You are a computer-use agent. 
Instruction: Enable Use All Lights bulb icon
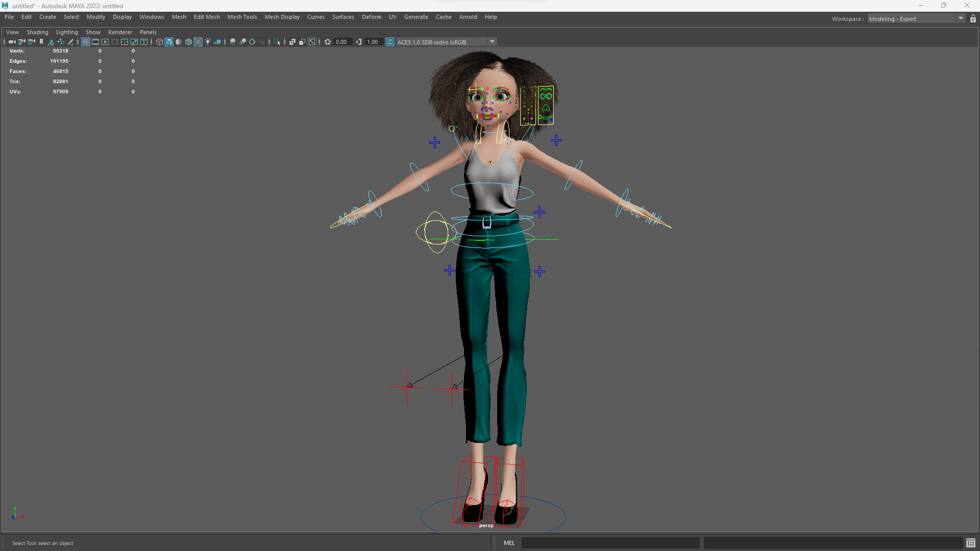208,42
